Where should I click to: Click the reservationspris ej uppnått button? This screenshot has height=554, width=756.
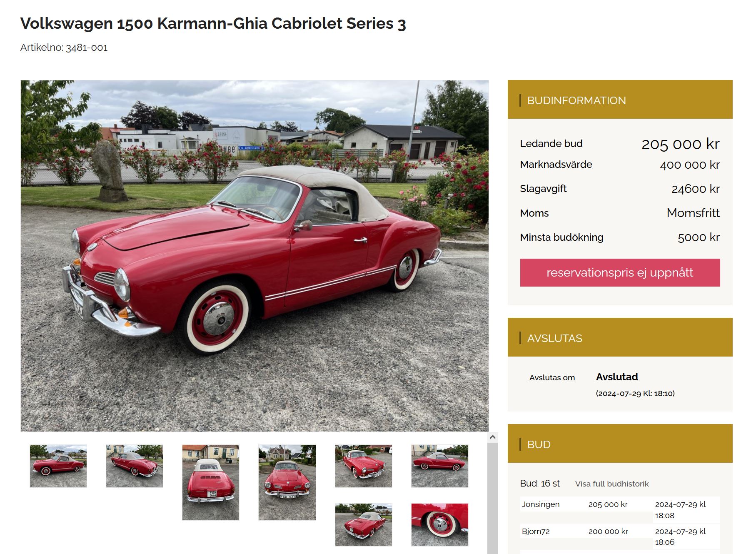620,272
